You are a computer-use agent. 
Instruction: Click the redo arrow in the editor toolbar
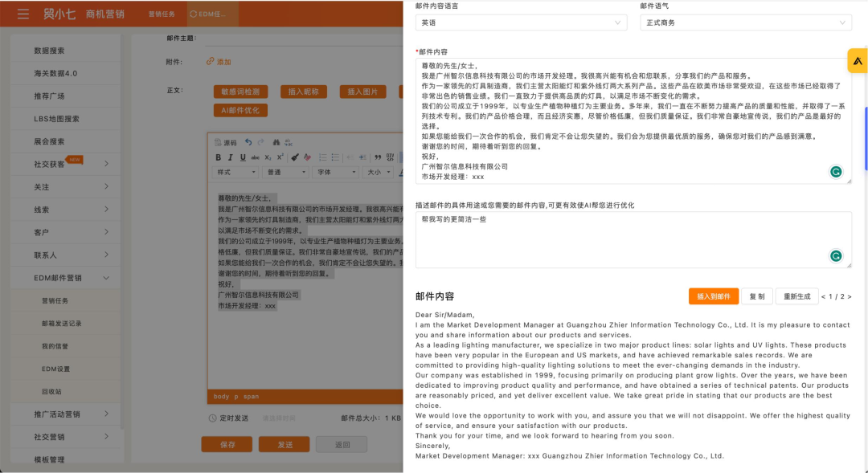[260, 142]
